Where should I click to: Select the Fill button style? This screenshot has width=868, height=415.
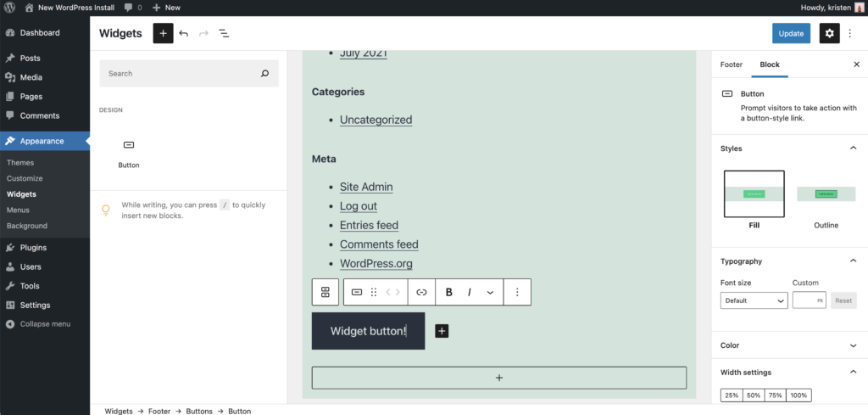click(x=754, y=194)
